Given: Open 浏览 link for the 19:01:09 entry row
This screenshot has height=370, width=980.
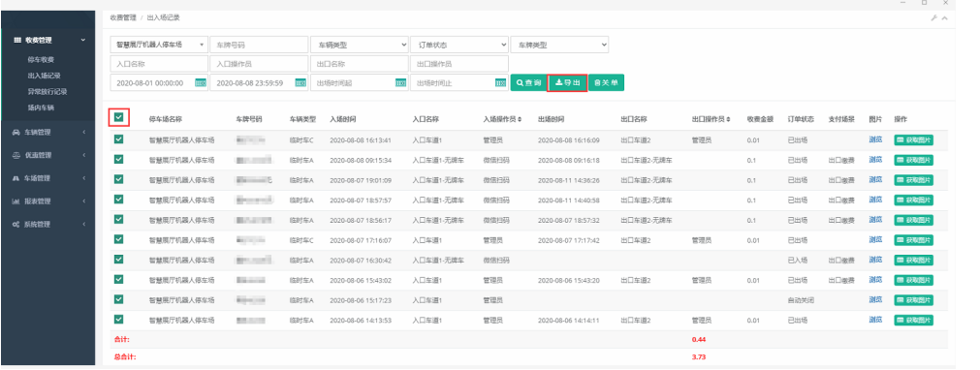Looking at the screenshot, I should click(x=875, y=179).
